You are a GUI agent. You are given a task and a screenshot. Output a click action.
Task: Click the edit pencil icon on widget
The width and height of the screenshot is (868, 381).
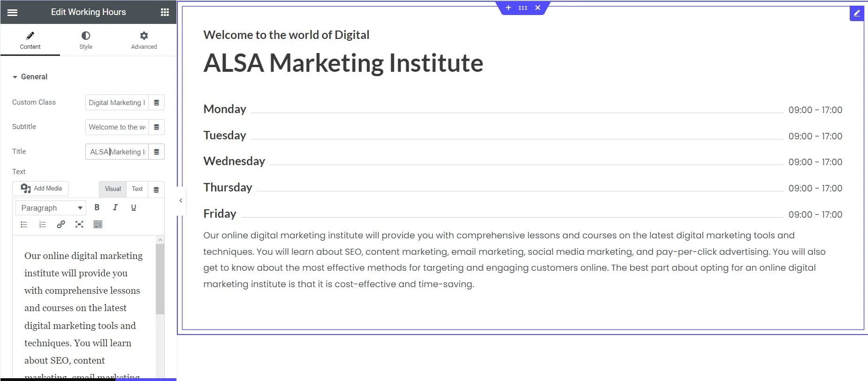pos(857,13)
